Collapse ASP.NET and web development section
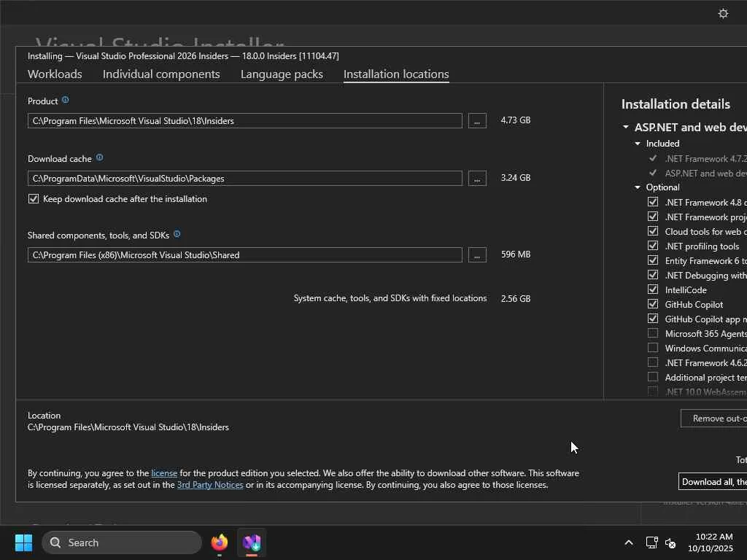Viewport: 747px width, 560px height. pyautogui.click(x=626, y=127)
